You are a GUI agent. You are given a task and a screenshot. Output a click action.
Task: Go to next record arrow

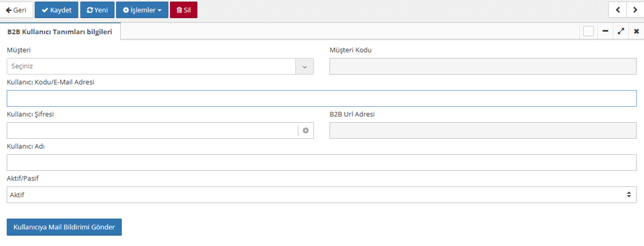click(x=635, y=10)
